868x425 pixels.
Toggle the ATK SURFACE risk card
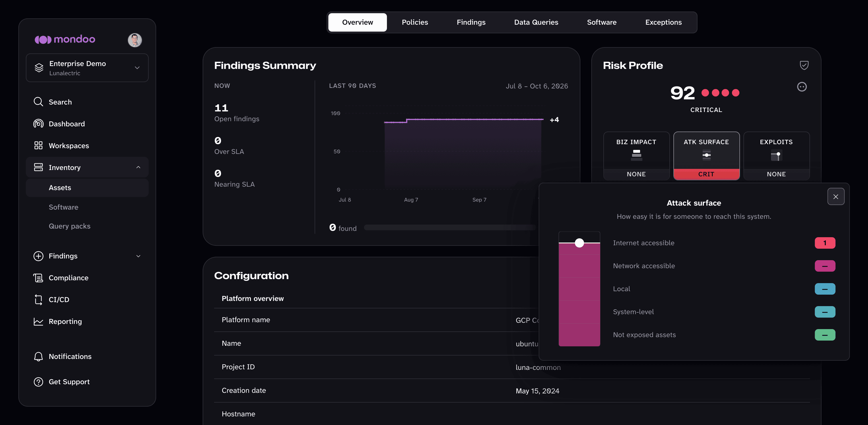tap(706, 156)
